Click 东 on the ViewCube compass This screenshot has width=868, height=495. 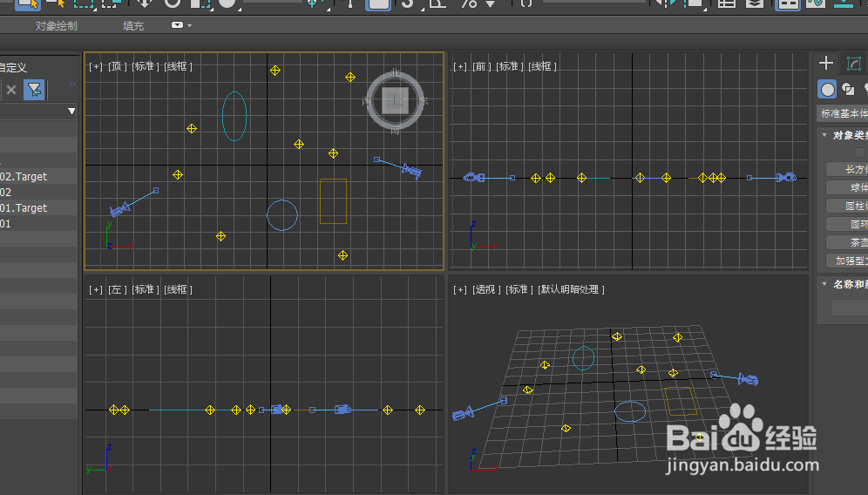[424, 101]
